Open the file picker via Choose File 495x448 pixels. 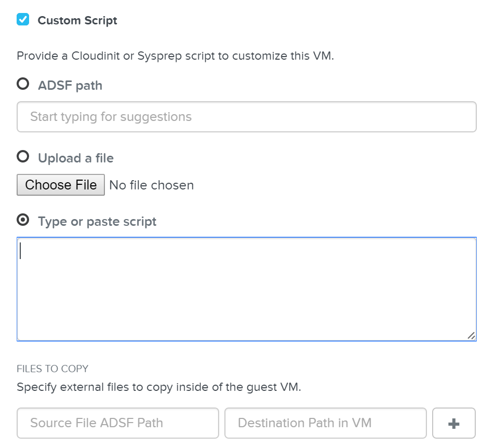60,184
